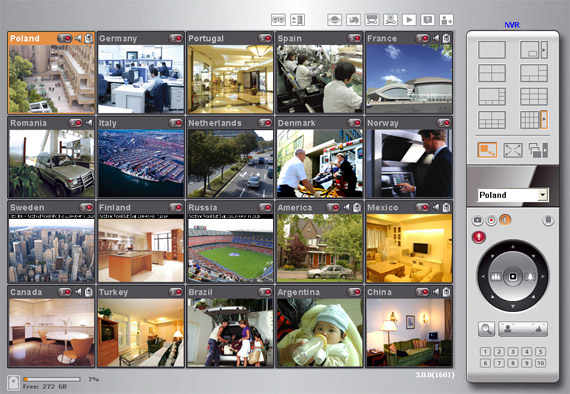Go to preset position 3
Screen dimensions: 570x394
(513, 351)
